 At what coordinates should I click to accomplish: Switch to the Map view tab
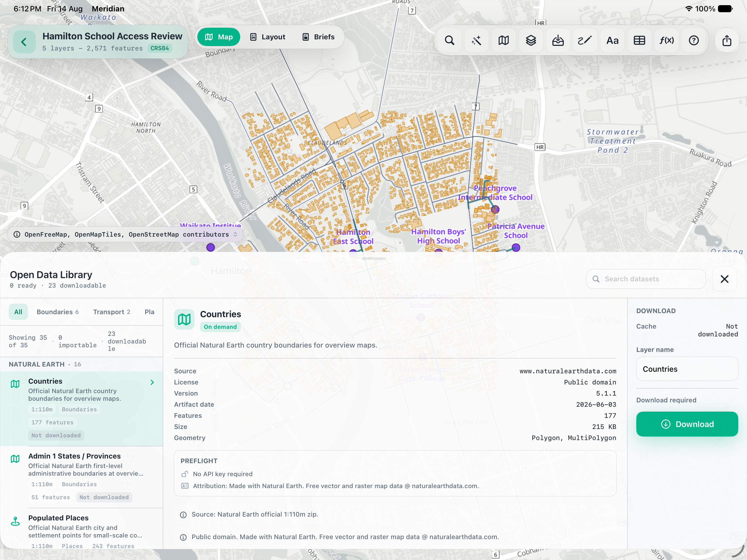pyautogui.click(x=219, y=37)
